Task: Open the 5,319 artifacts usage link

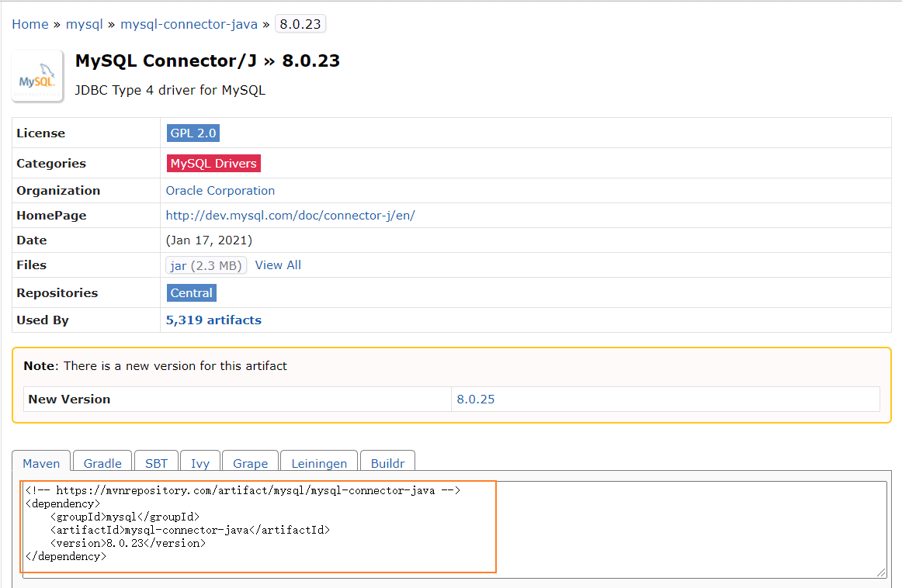Action: coord(213,320)
